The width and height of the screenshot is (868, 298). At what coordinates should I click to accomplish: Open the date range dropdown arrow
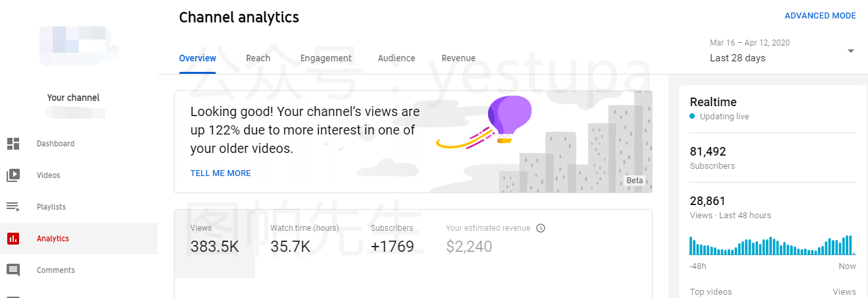click(x=850, y=51)
